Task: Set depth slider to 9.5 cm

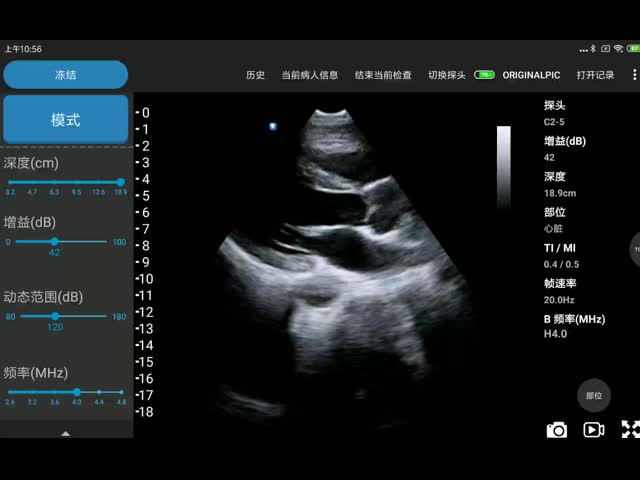Action: 76,182
